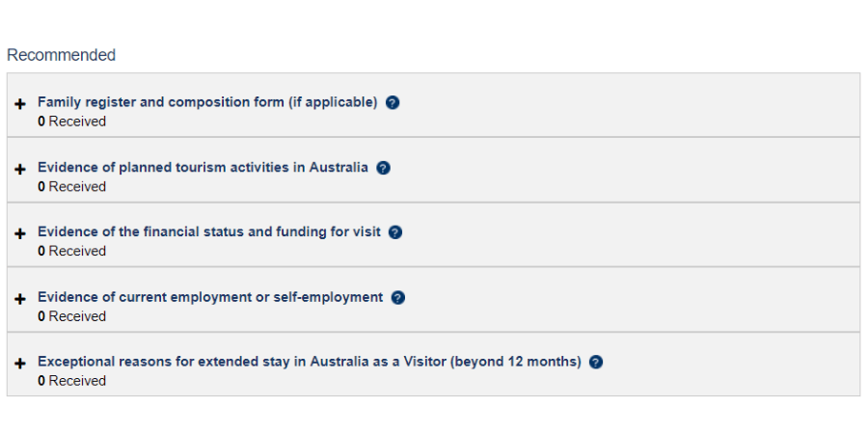Open 'Evidence of current employment or self-employment' title
Screen dimensions: 868x434
click(210, 297)
